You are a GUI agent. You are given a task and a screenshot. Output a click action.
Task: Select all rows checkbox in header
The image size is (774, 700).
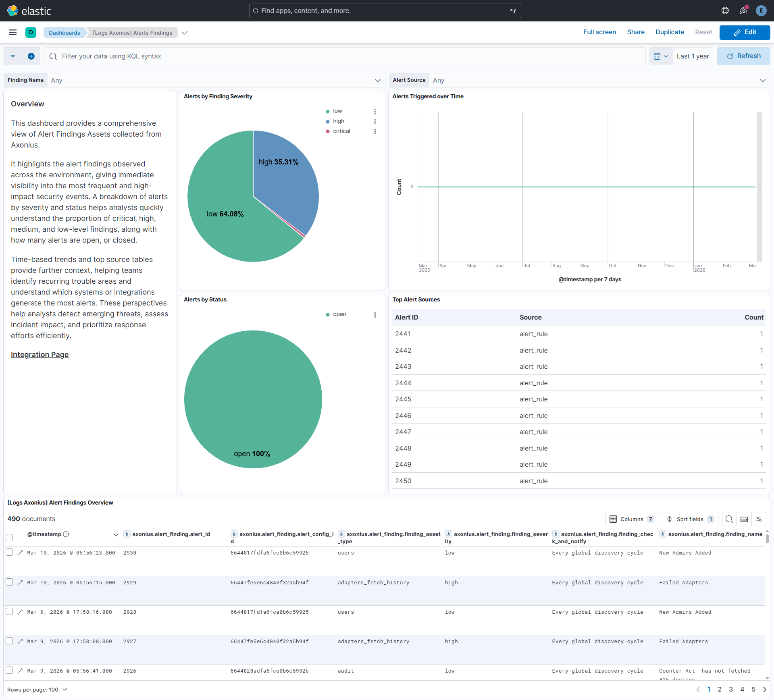pos(9,538)
